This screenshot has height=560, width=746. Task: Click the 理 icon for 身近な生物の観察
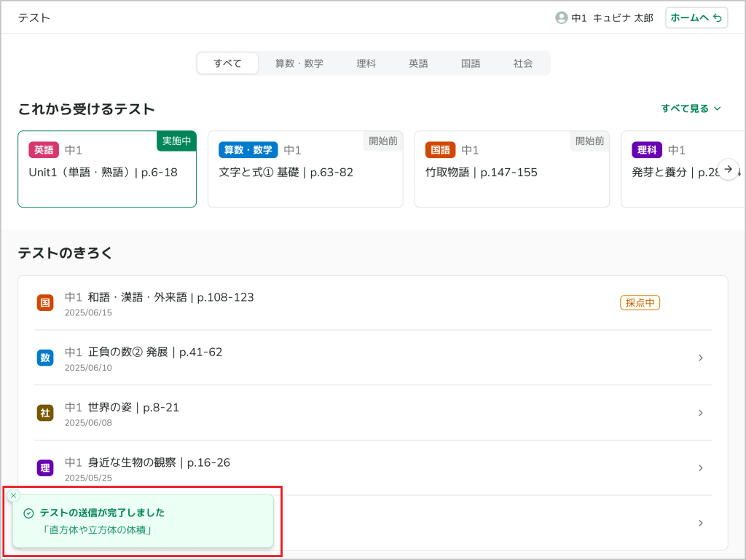point(45,468)
